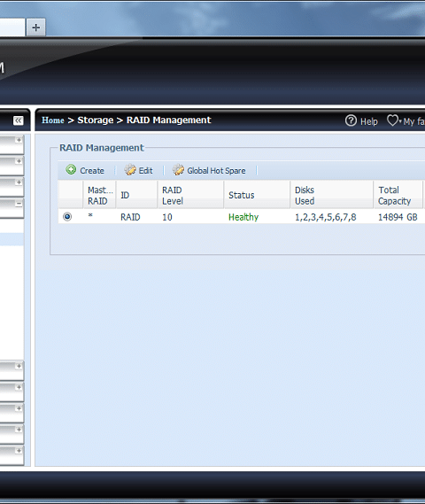Go to Home breadcrumb link
The image size is (425, 504).
[53, 120]
